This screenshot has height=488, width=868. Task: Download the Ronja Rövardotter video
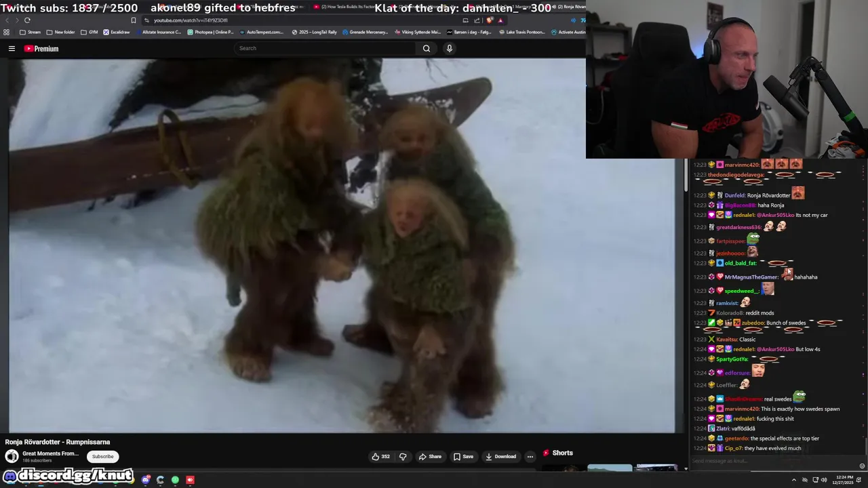(500, 456)
